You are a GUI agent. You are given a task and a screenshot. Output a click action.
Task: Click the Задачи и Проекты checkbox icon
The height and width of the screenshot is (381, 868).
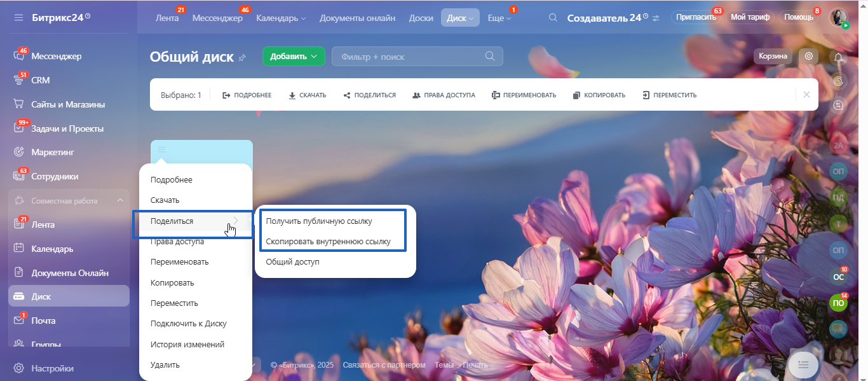coord(18,128)
